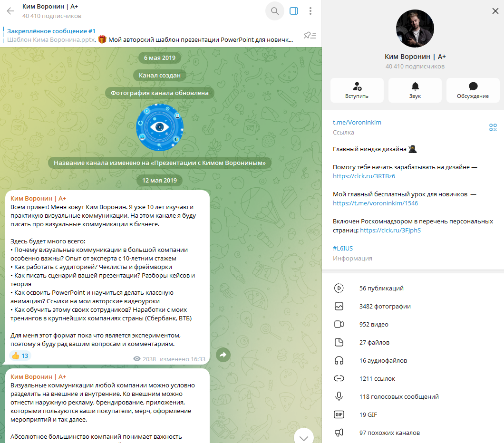Forward the first post using share arrow
This screenshot has width=504, height=443.
point(223,355)
